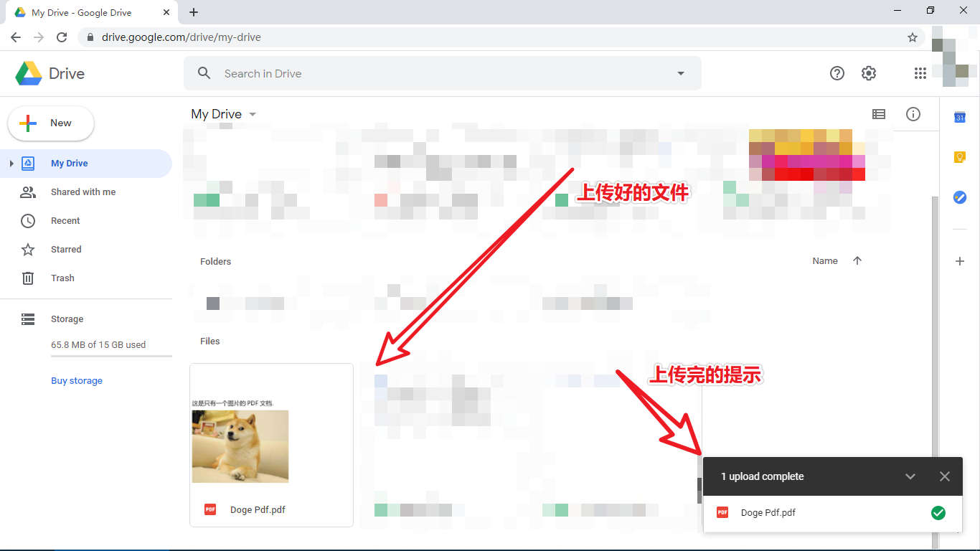Focus the Search in Drive field
980x551 pixels.
[442, 73]
